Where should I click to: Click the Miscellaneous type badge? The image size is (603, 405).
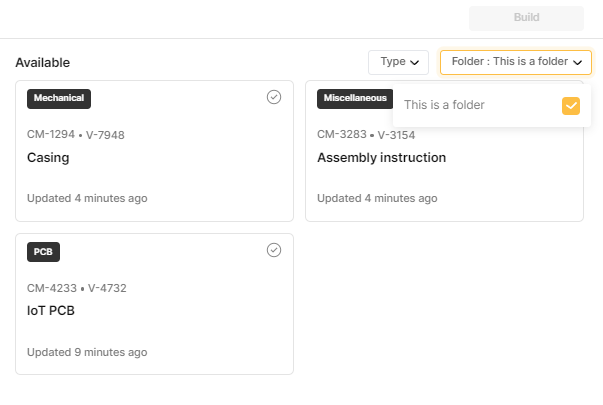[355, 99]
